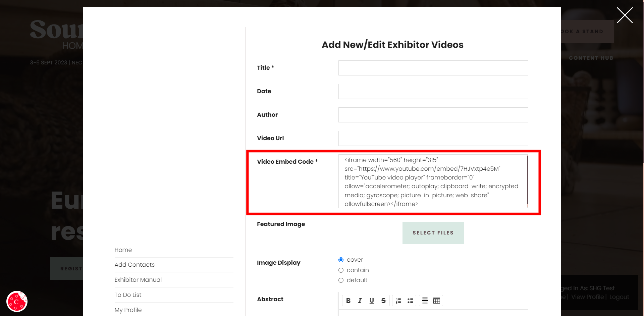Click the Register button behind the modal
The image size is (644, 316).
click(67, 269)
